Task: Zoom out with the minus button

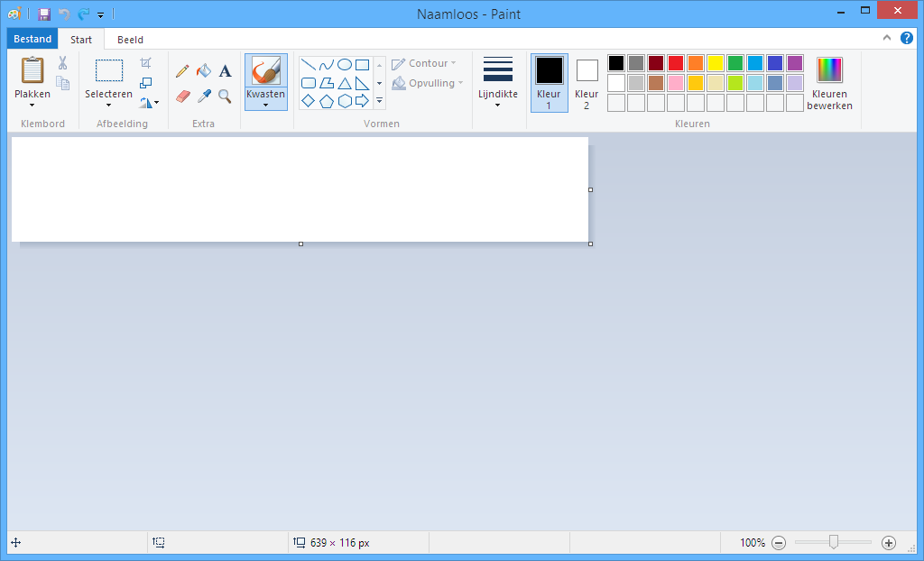Action: [x=779, y=543]
